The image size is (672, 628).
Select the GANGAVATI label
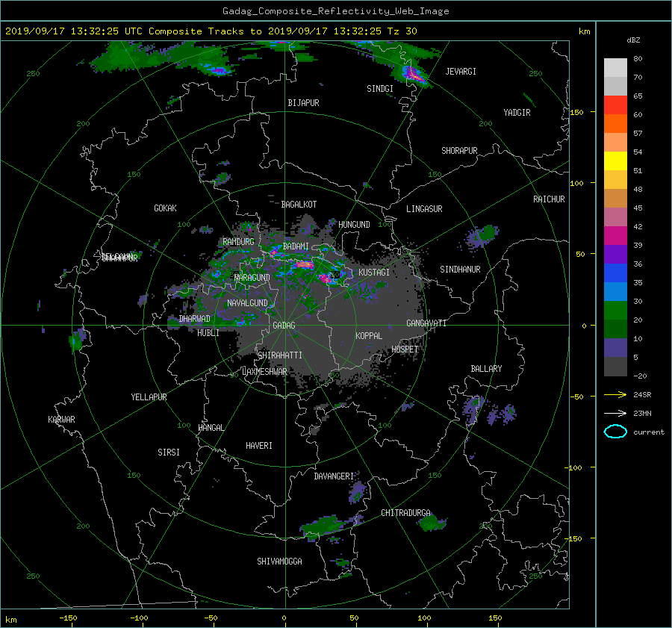point(426,323)
